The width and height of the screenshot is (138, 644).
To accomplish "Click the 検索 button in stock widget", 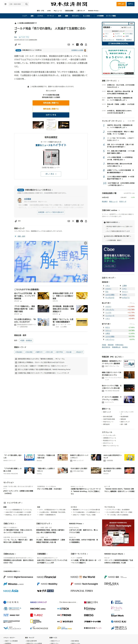I will (131, 24).
